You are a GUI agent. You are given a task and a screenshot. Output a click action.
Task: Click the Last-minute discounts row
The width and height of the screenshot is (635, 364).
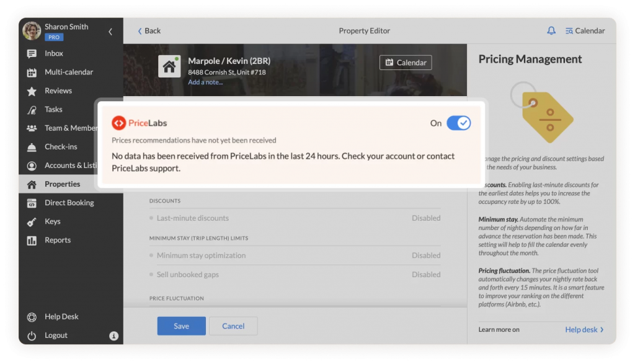point(295,218)
